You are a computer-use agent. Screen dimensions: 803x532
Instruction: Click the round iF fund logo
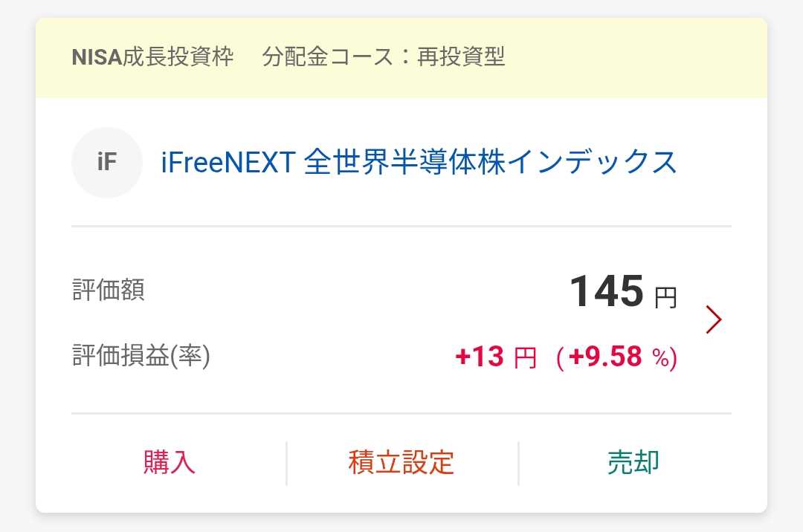click(107, 163)
